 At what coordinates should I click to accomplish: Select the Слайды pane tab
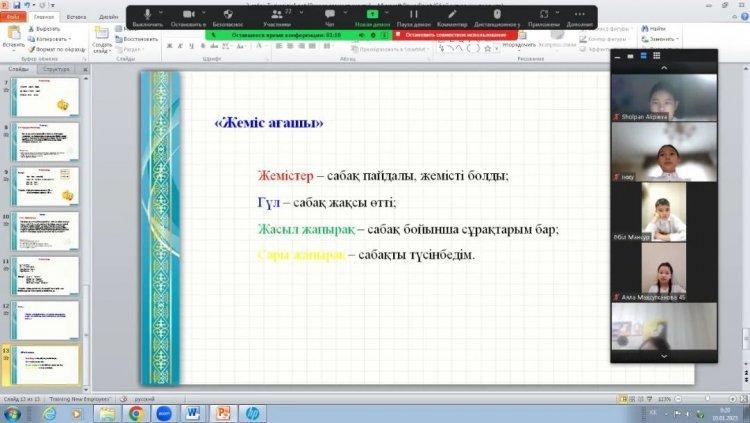pos(18,69)
